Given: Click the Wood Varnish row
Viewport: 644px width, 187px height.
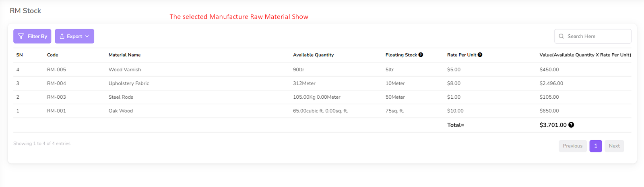Looking at the screenshot, I should click(125, 70).
